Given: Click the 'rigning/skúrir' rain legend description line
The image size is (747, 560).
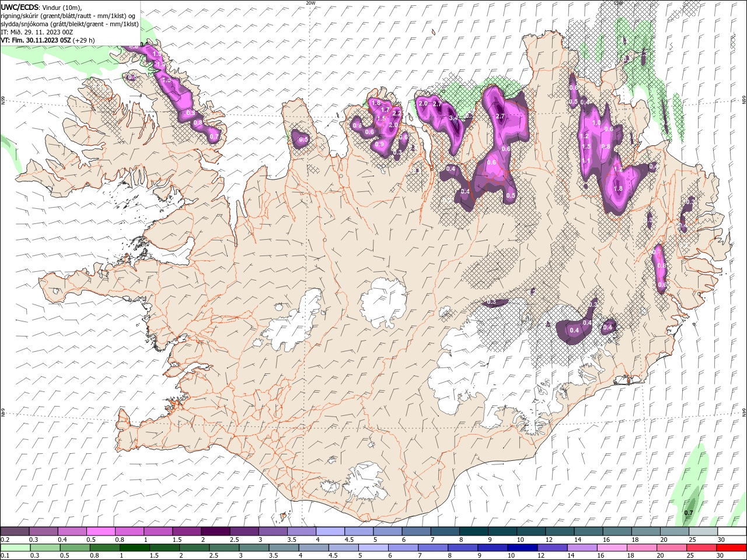Looking at the screenshot, I should (x=68, y=16).
